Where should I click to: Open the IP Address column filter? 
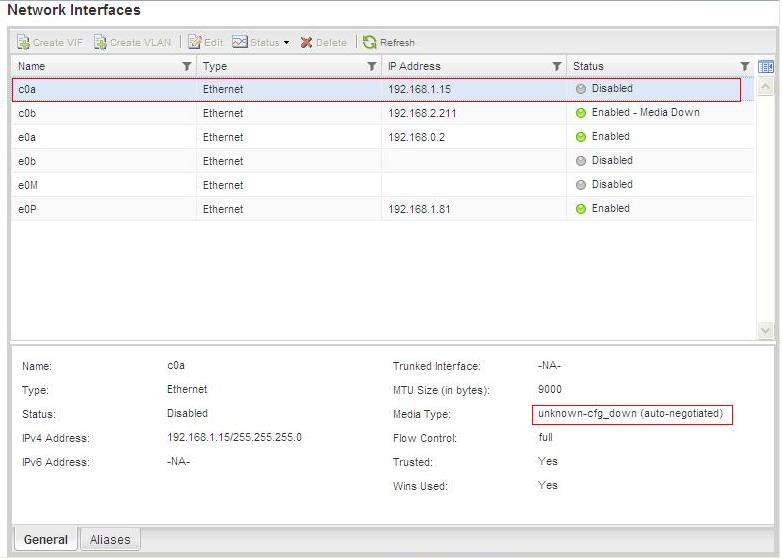click(557, 66)
